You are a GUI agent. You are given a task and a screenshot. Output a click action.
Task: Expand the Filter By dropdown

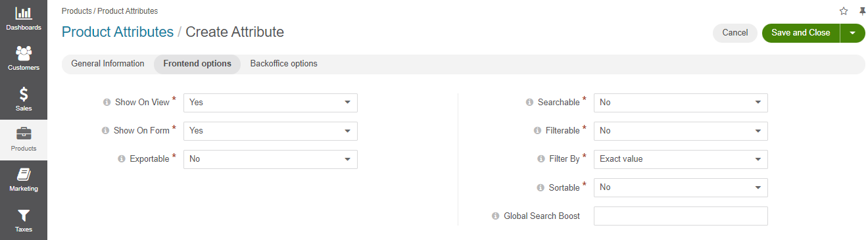click(681, 159)
